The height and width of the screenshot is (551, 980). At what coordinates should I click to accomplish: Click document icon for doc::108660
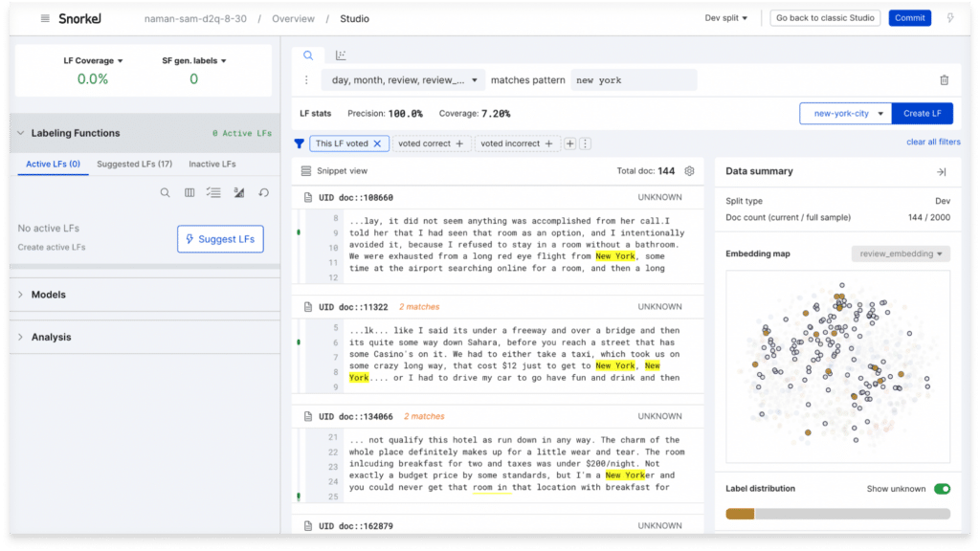pos(307,197)
